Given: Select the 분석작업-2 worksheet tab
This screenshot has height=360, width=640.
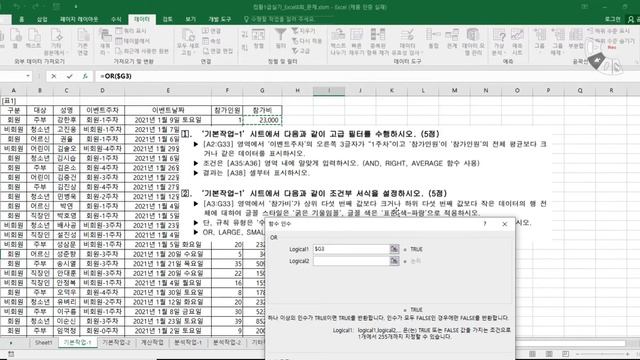Looking at the screenshot, I should pyautogui.click(x=227, y=342).
